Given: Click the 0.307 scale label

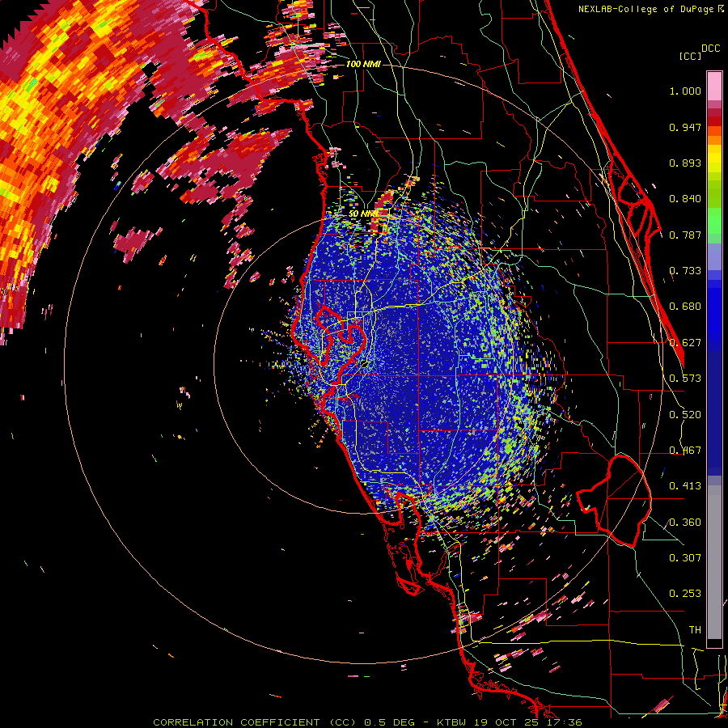Looking at the screenshot, I should click(685, 558).
